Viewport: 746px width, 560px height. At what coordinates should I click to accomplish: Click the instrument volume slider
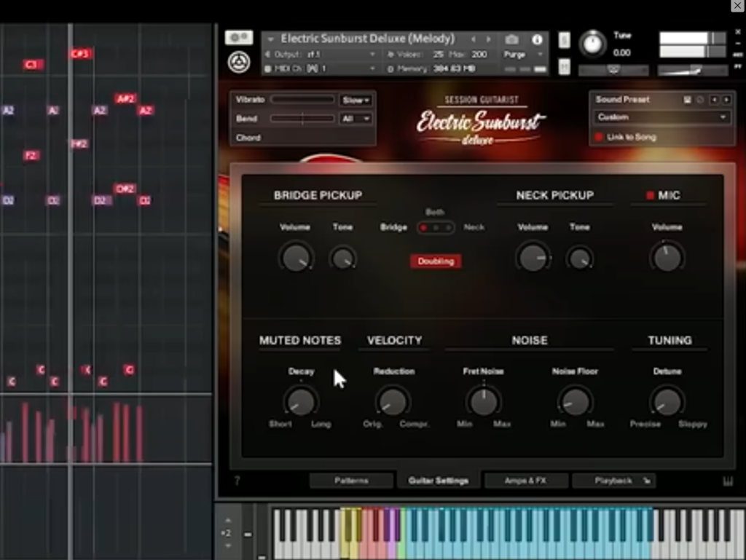(x=693, y=71)
